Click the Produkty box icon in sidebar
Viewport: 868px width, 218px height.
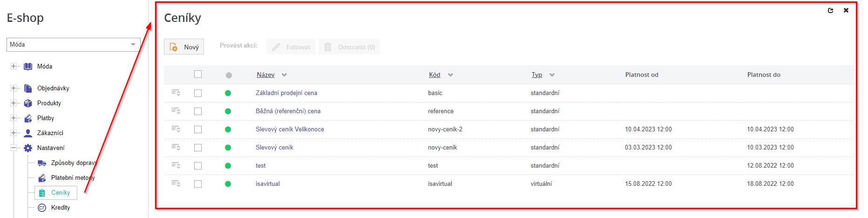(28, 103)
